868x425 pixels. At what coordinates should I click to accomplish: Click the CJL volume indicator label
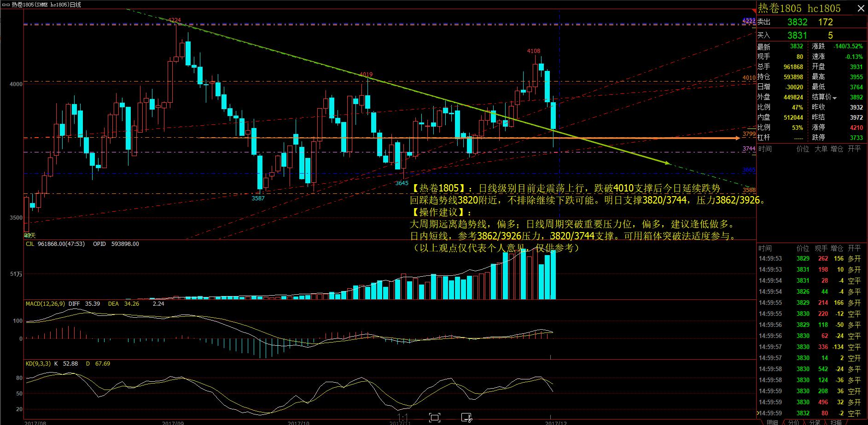click(30, 244)
